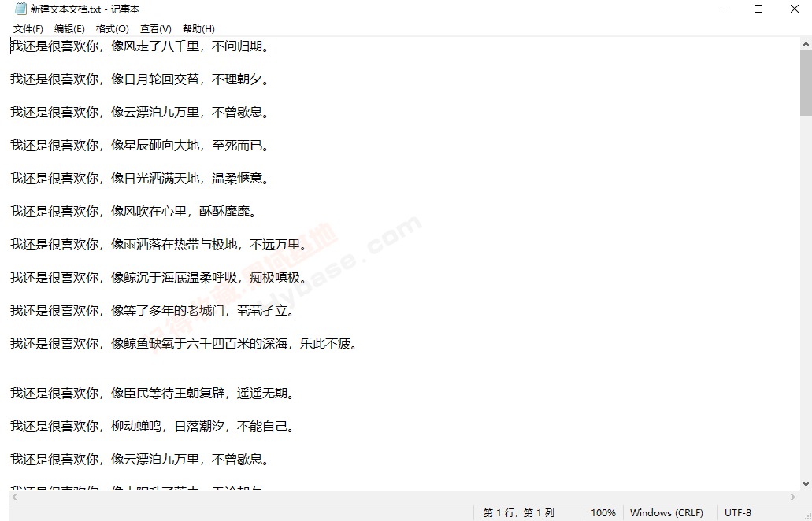This screenshot has width=812, height=521.
Task: Minimize the 记事本 window
Action: click(x=722, y=9)
